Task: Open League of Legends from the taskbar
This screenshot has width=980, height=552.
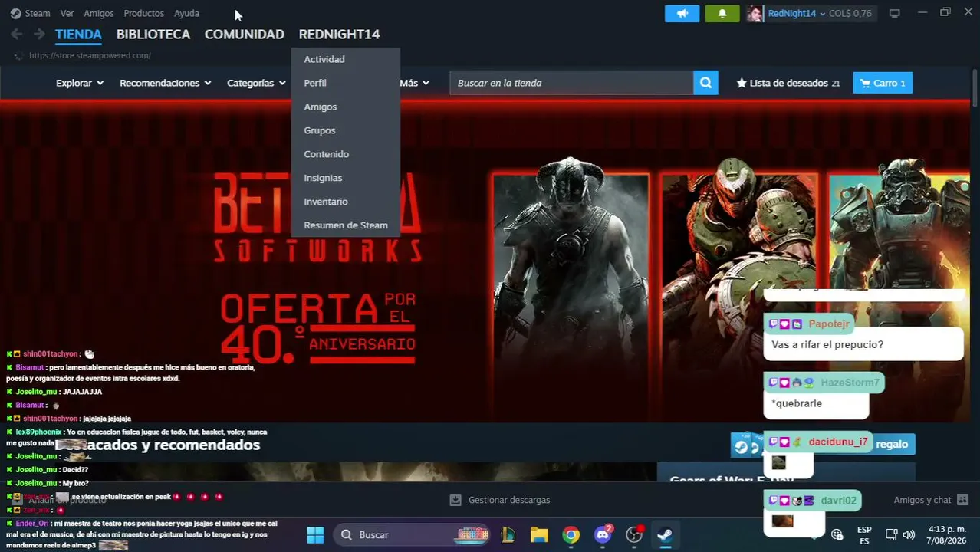Action: coord(508,534)
